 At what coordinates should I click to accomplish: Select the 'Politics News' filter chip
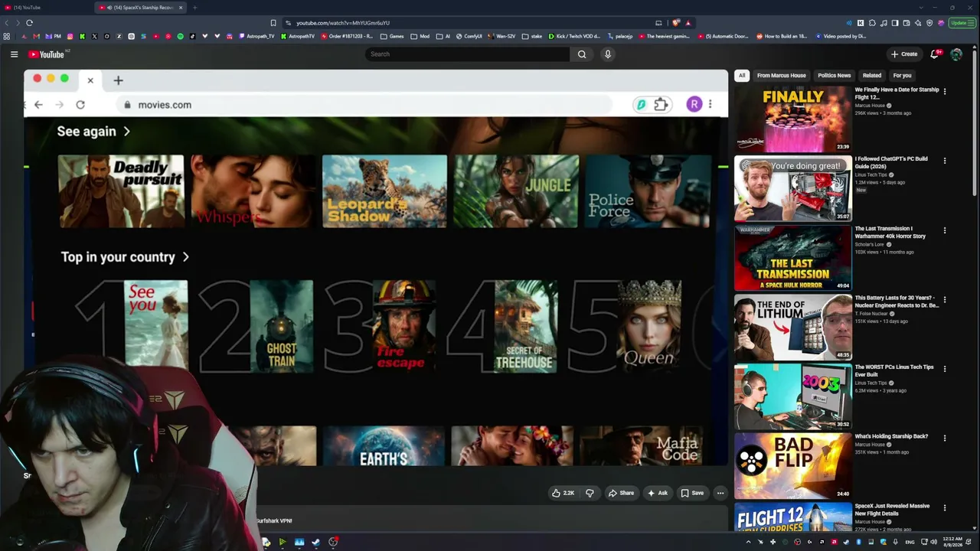point(834,76)
